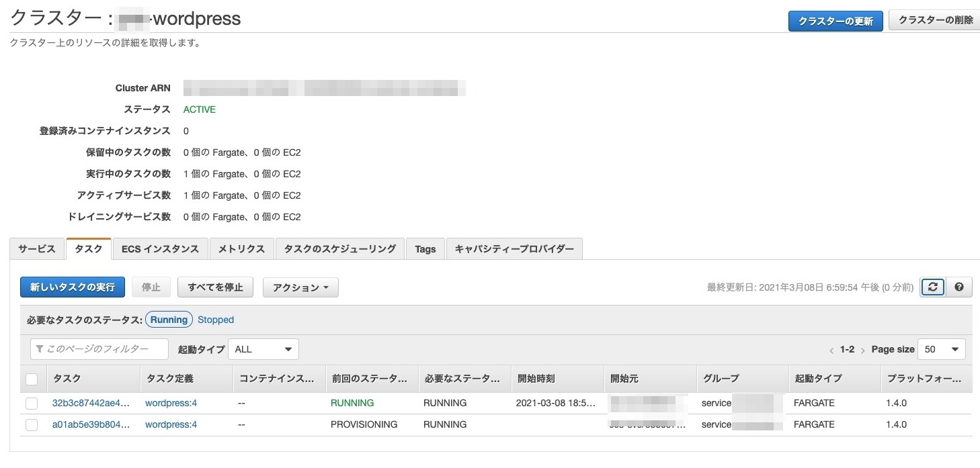The image size is (980, 468).
Task: Click the すべてを停止 button
Action: [215, 287]
